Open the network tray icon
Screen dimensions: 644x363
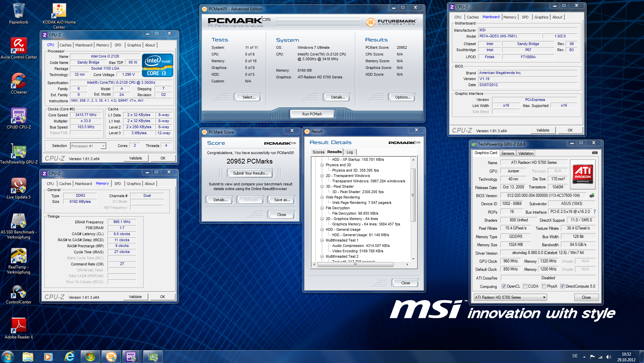601,357
